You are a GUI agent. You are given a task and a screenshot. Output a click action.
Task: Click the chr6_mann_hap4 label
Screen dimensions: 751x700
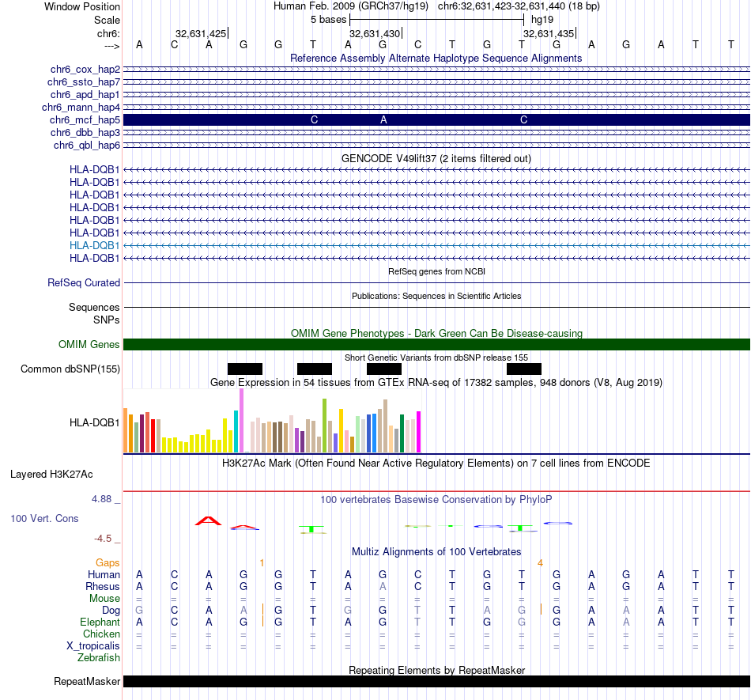(81, 108)
